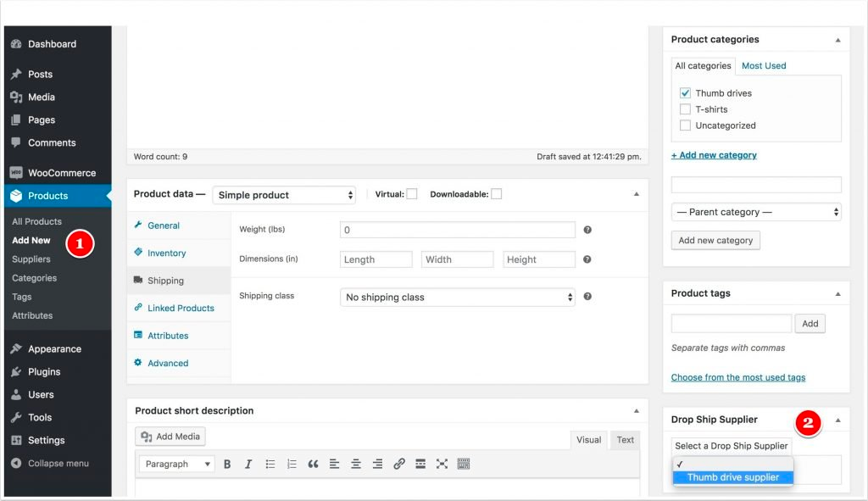The height and width of the screenshot is (501, 868).
Task: Expand the Parent category dropdown
Action: [x=755, y=212]
